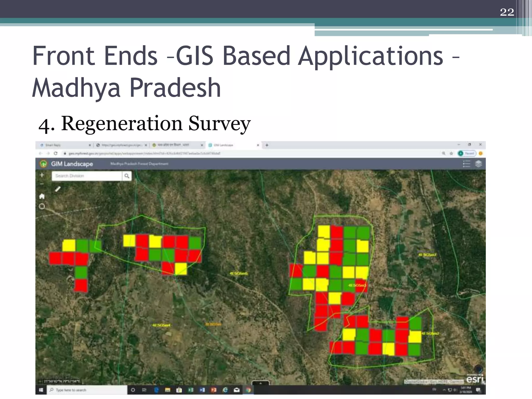Click the 4ESG6m6 compartment label on map

(x=238, y=273)
